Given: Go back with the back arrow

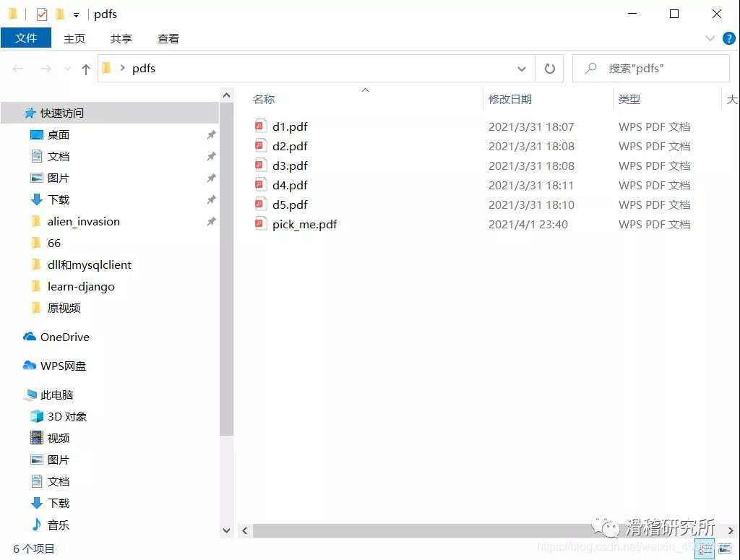Looking at the screenshot, I should point(18,69).
